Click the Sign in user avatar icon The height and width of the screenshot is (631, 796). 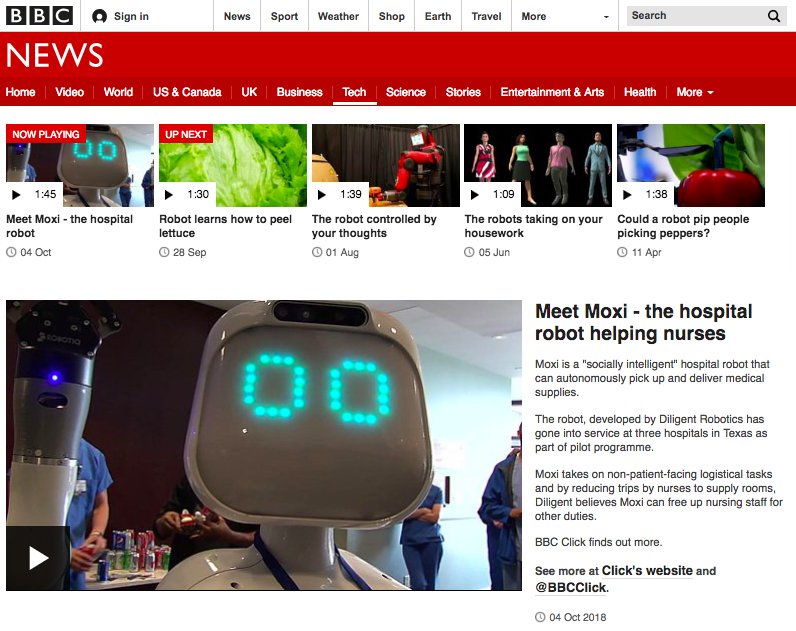pos(99,16)
